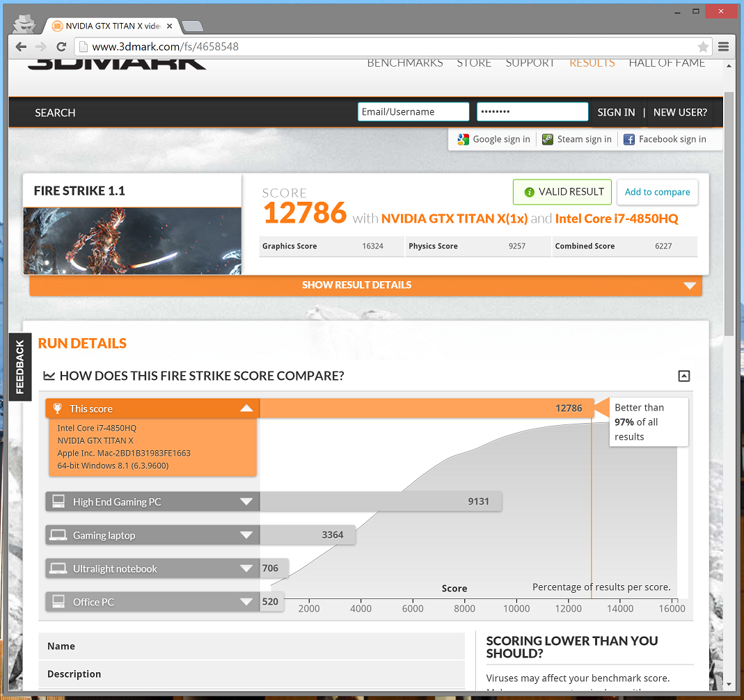Collapse the This score details
Screen dimensions: 744x700
pyautogui.click(x=246, y=408)
